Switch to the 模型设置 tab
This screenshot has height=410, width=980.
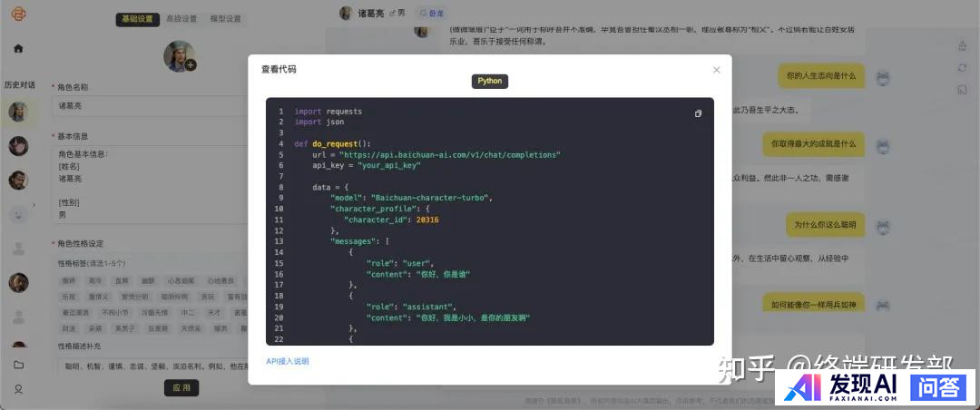[x=225, y=18]
